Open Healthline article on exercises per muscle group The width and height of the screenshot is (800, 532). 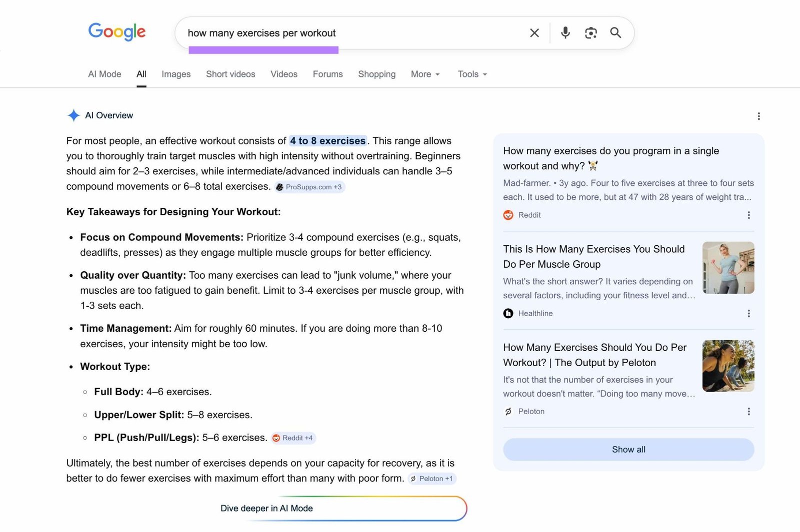[594, 257]
